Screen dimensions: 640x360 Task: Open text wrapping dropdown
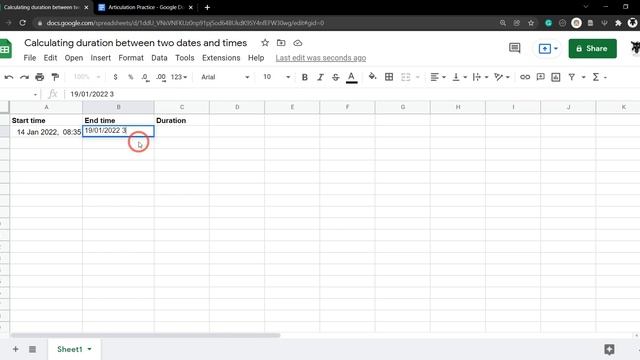[x=480, y=77]
